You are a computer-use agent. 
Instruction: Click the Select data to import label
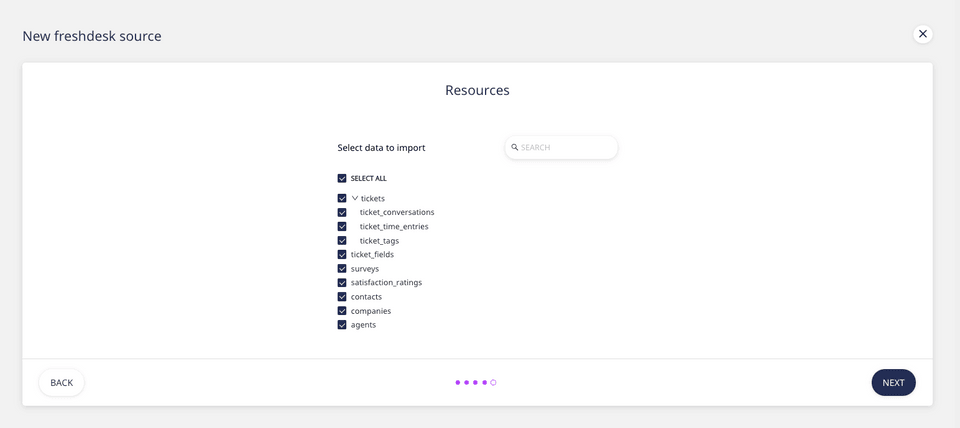[x=381, y=148]
